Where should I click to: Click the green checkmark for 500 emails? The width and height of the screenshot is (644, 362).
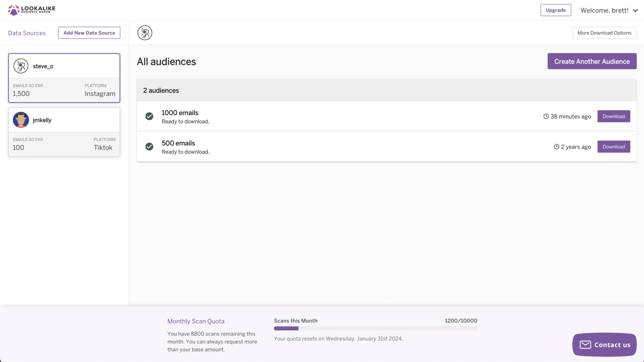[x=149, y=147]
